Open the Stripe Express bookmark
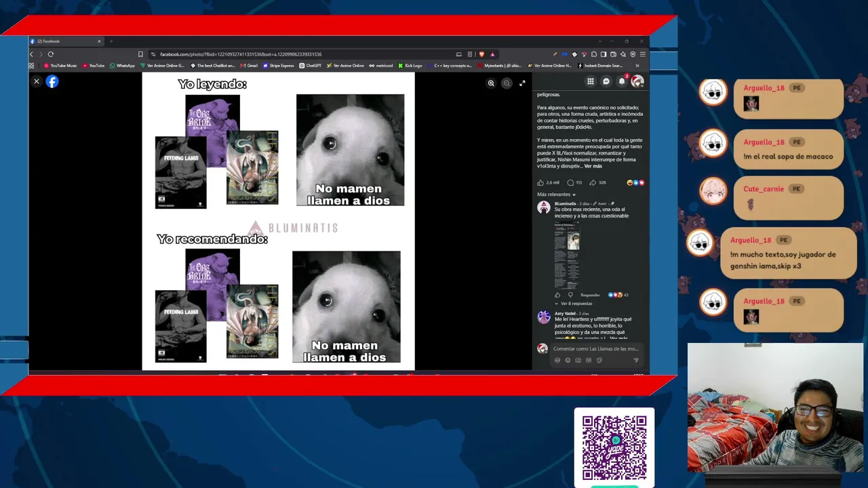 279,66
